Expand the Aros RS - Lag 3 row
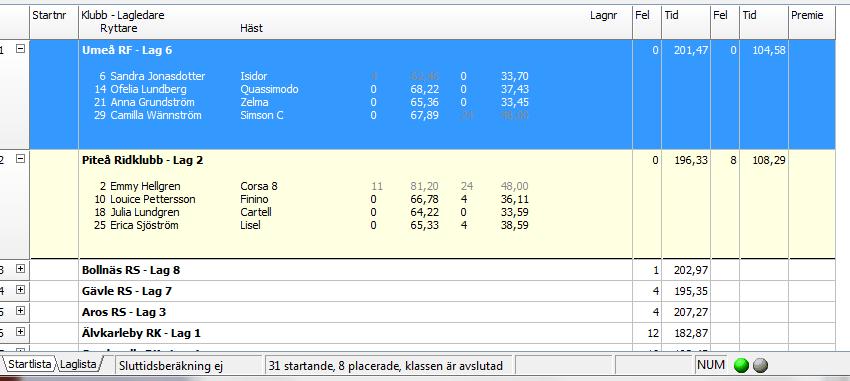 (20, 311)
